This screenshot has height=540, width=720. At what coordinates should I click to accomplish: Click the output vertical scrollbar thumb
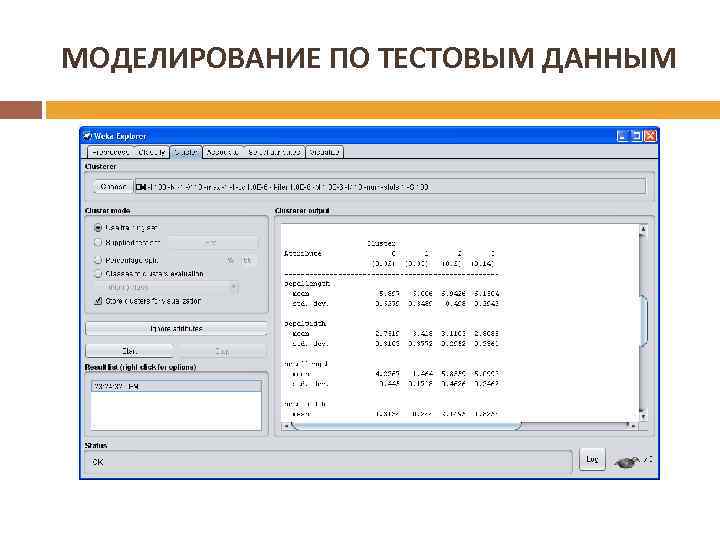pyautogui.click(x=643, y=321)
